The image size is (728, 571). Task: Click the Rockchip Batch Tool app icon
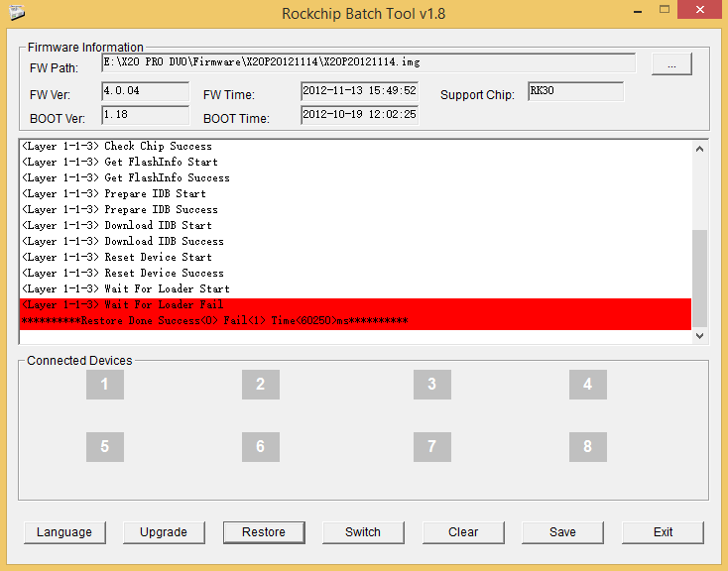pyautogui.click(x=17, y=13)
